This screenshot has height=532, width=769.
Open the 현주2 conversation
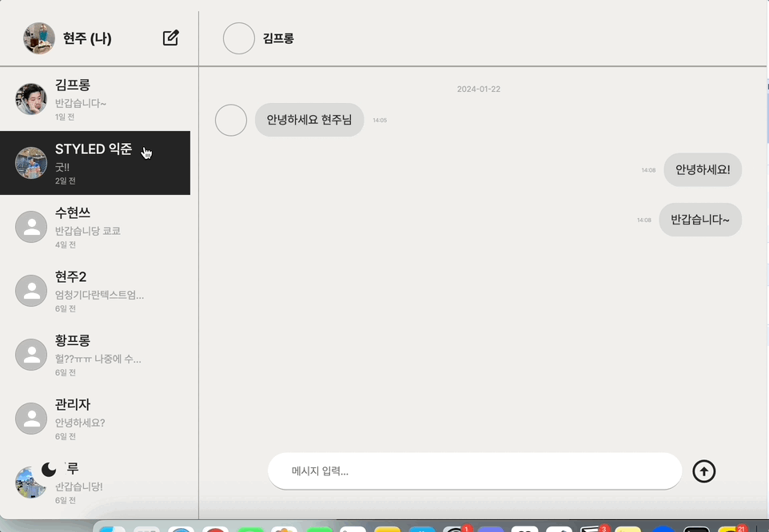(x=95, y=291)
